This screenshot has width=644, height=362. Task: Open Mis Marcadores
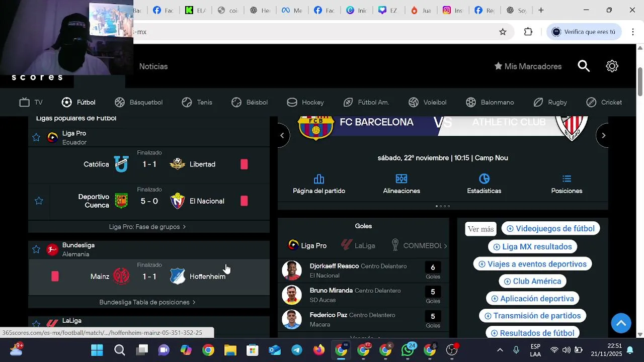(x=528, y=66)
